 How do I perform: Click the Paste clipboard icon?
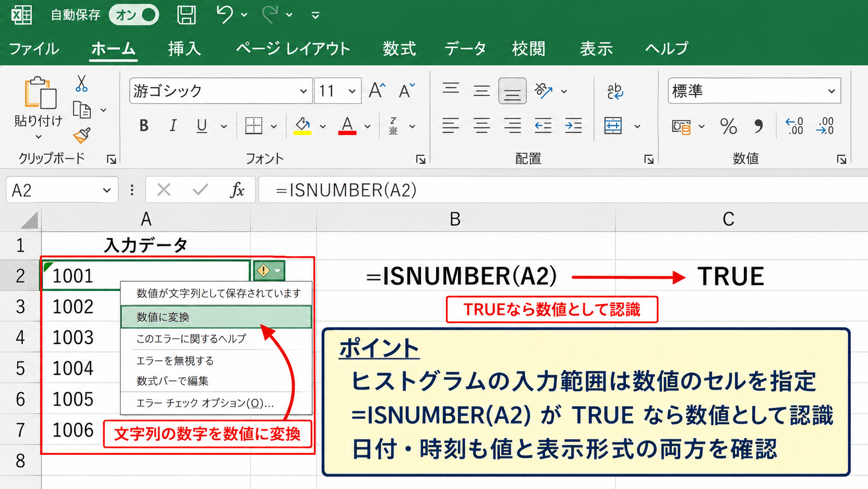[39, 94]
